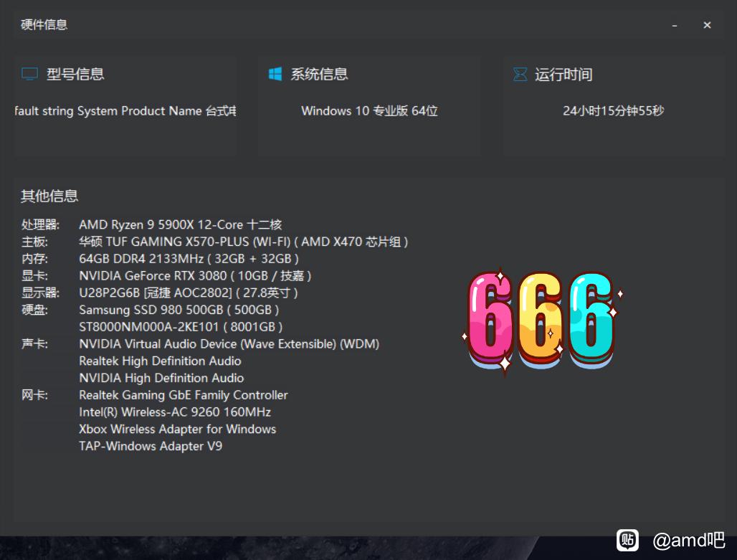The image size is (737, 560).
Task: Click the System Product Name model text
Action: 125,111
